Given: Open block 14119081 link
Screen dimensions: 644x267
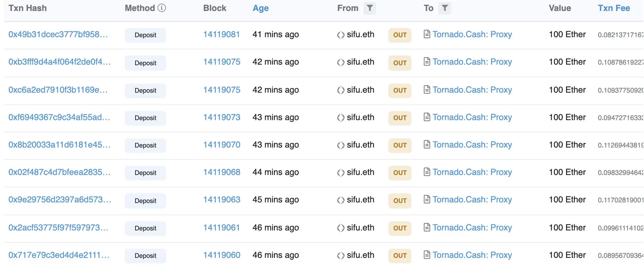Looking at the screenshot, I should click(221, 34).
